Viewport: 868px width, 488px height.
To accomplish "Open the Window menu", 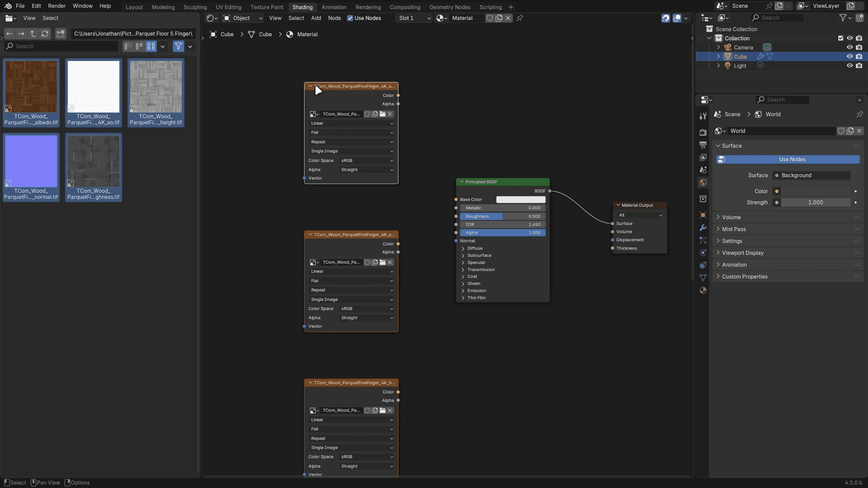I will [x=82, y=6].
